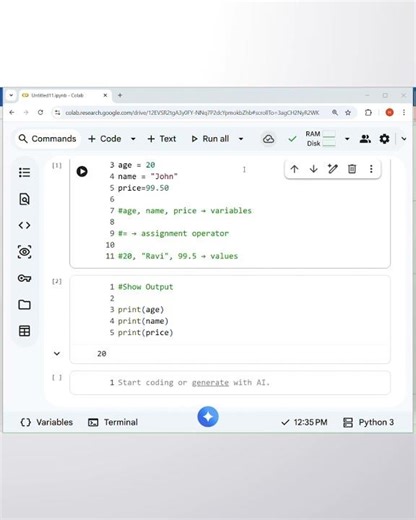The width and height of the screenshot is (416, 520).
Task: Open the Chrome three-dot menu
Action: tap(404, 113)
